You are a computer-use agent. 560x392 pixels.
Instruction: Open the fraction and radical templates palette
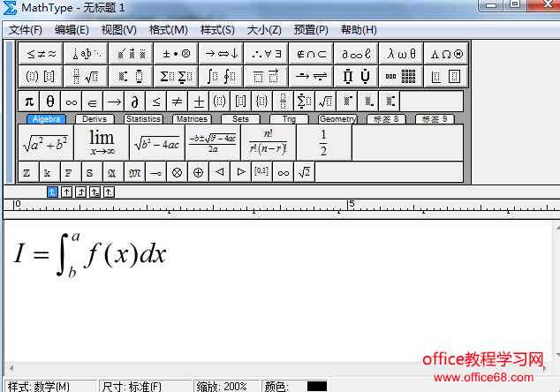[86, 76]
